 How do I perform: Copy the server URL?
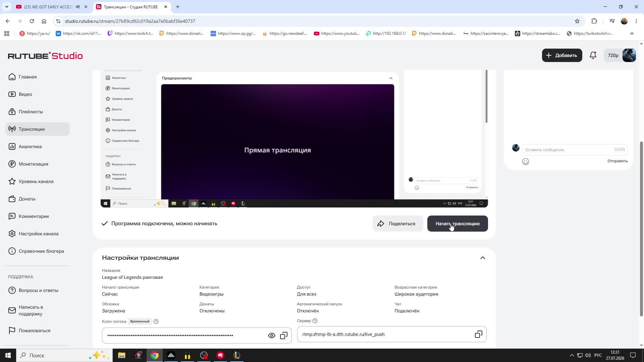click(478, 334)
